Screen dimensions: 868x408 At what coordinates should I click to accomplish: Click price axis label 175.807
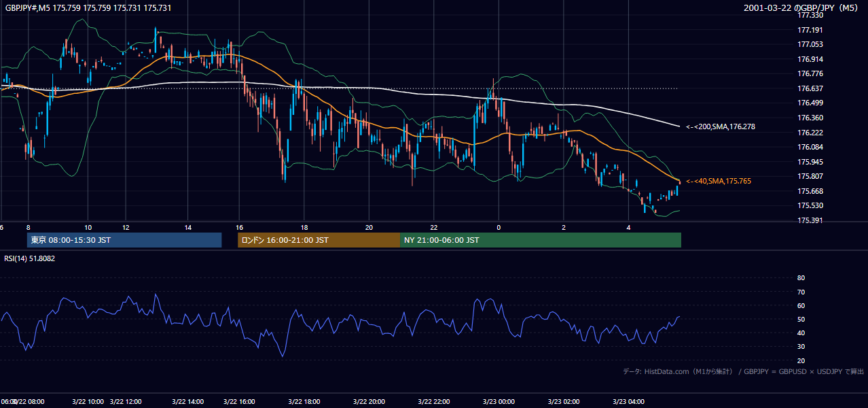(810, 176)
